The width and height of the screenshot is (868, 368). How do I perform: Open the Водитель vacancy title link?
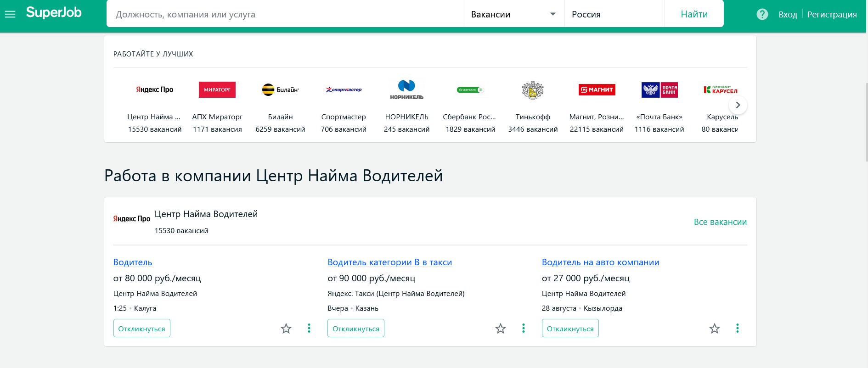tap(133, 262)
